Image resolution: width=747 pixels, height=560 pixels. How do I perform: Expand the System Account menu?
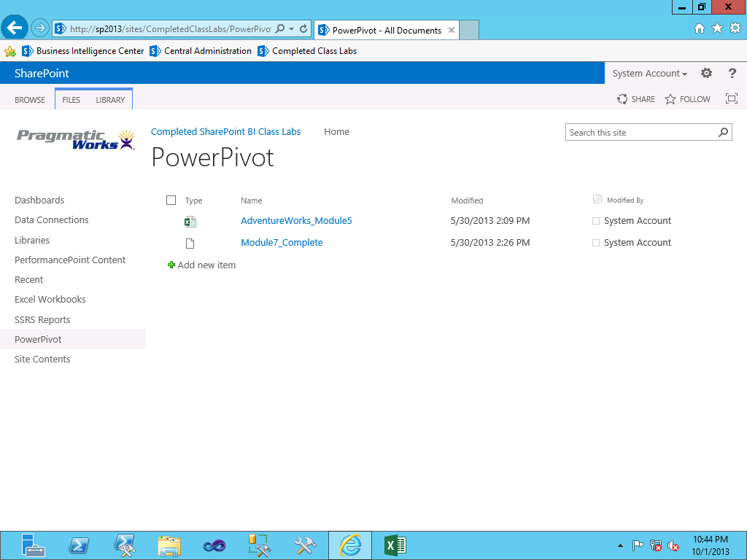650,74
